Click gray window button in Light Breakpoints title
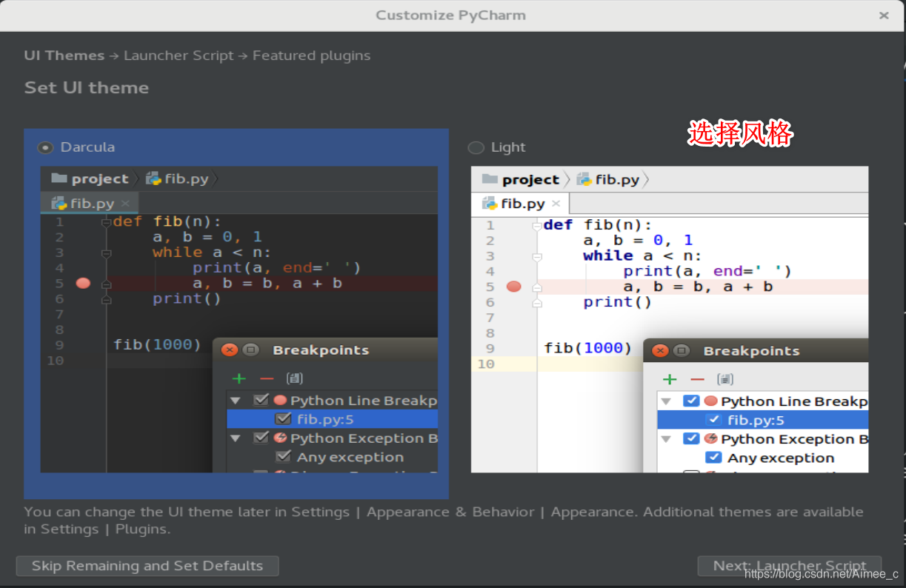The height and width of the screenshot is (588, 906). [681, 351]
